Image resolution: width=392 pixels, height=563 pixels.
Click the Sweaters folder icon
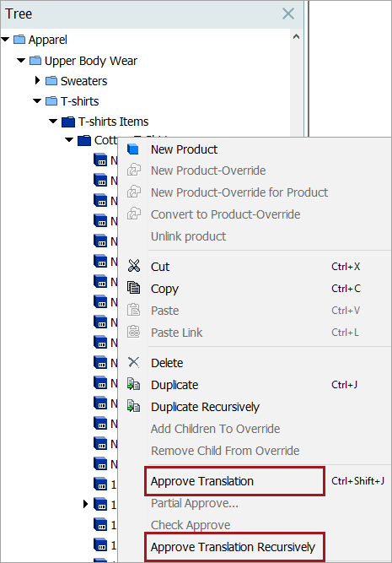click(x=51, y=81)
